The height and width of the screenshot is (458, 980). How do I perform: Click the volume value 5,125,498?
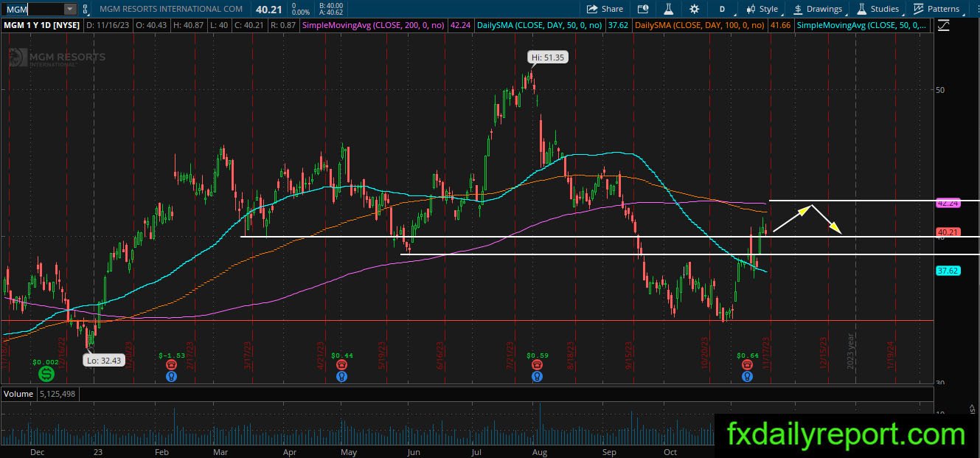pyautogui.click(x=59, y=394)
